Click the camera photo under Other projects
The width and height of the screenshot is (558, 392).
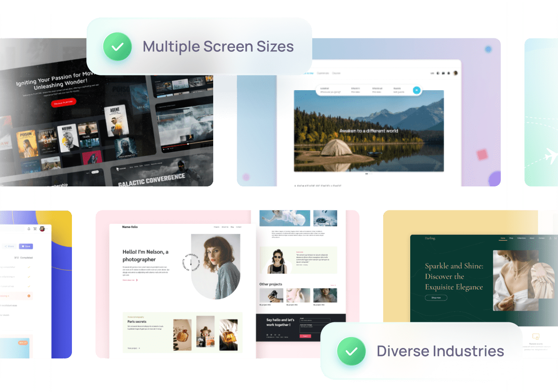click(x=271, y=295)
